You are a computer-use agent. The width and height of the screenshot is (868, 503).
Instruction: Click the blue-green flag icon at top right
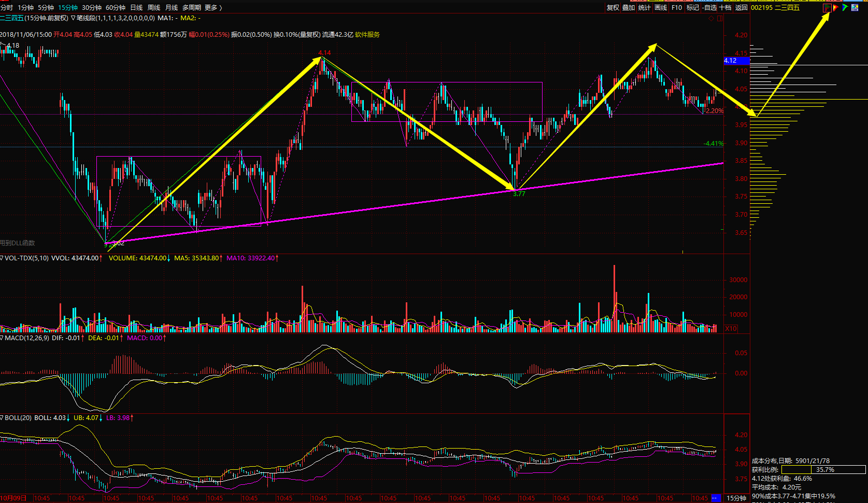845,8
